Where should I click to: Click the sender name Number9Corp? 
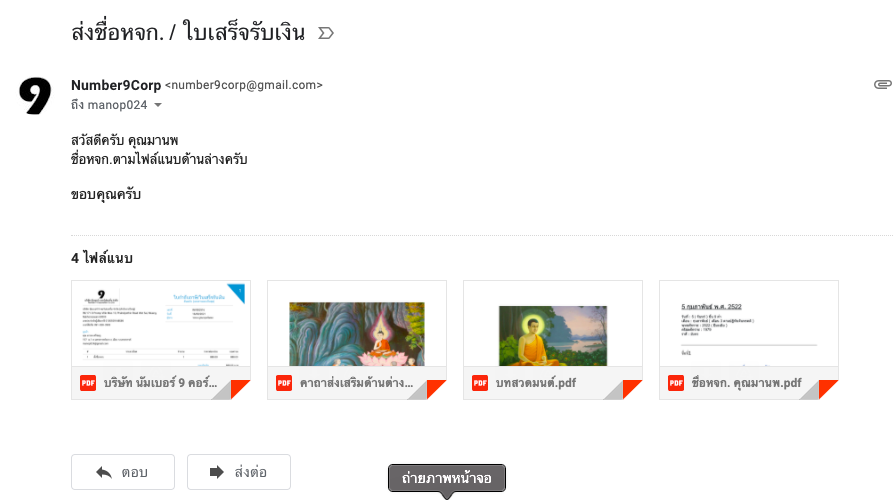point(116,85)
